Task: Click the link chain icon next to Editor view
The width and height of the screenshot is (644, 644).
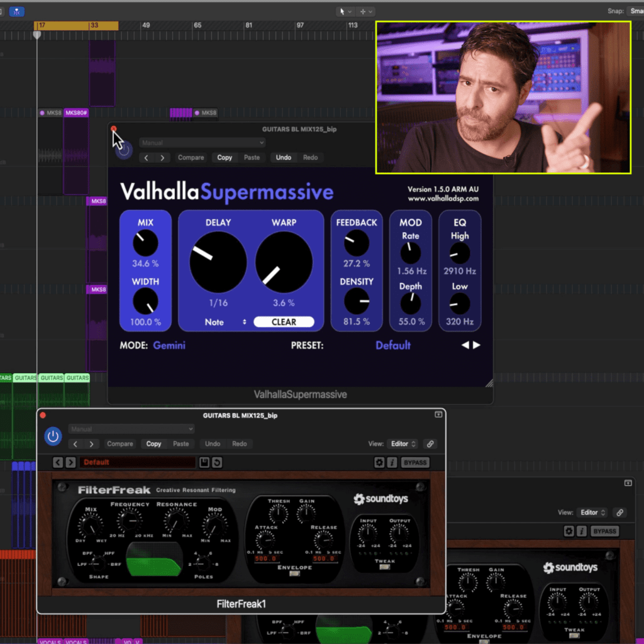Action: pyautogui.click(x=430, y=443)
